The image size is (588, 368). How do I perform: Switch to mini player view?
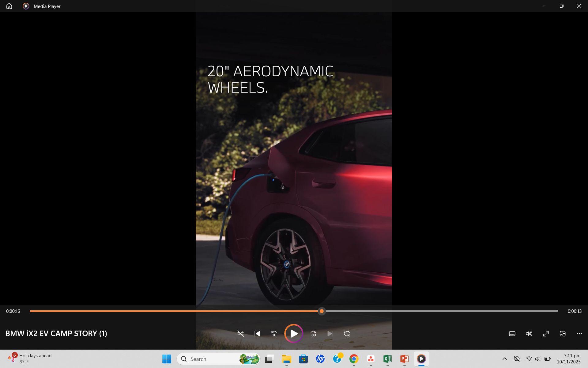tap(563, 334)
